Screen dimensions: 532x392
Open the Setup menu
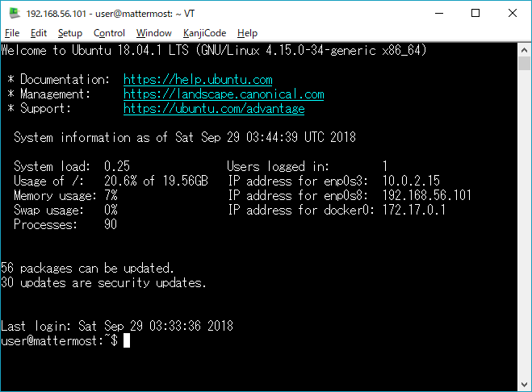click(69, 33)
